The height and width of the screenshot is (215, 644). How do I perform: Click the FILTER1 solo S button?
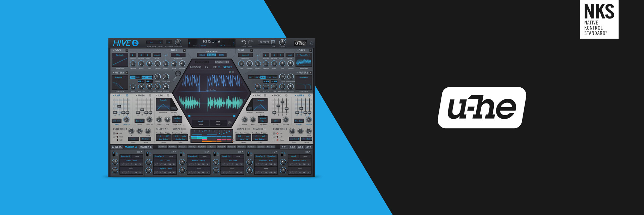click(x=127, y=73)
